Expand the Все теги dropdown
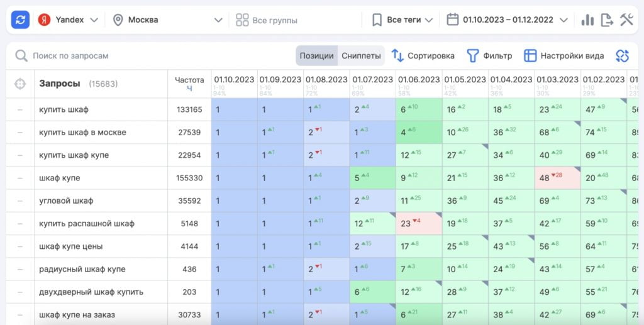 402,20
